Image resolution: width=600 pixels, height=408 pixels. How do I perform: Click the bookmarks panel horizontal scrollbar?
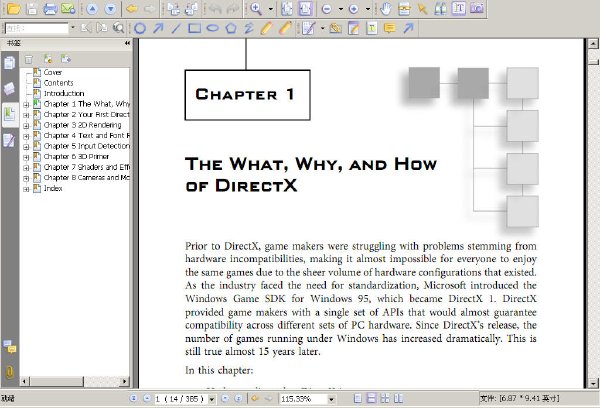[x=75, y=381]
